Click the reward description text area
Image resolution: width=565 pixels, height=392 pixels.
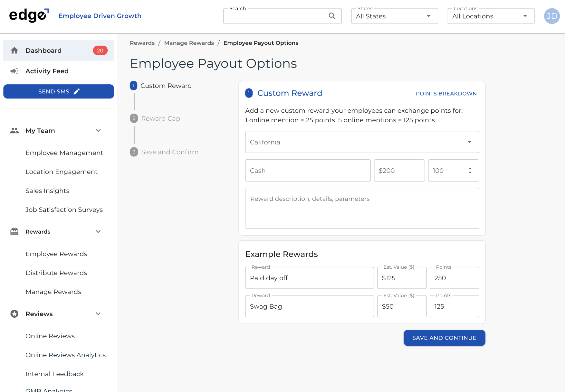[362, 208]
